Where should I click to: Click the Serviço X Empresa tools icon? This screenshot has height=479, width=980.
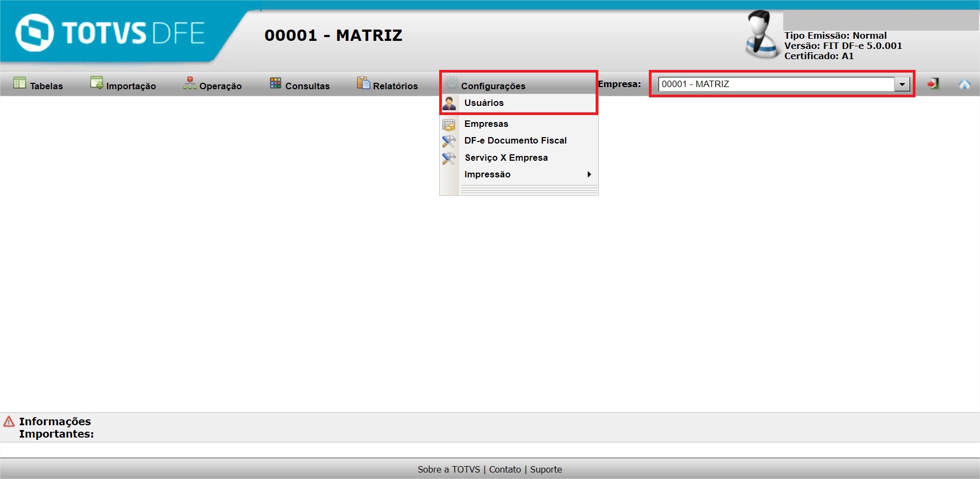[449, 159]
